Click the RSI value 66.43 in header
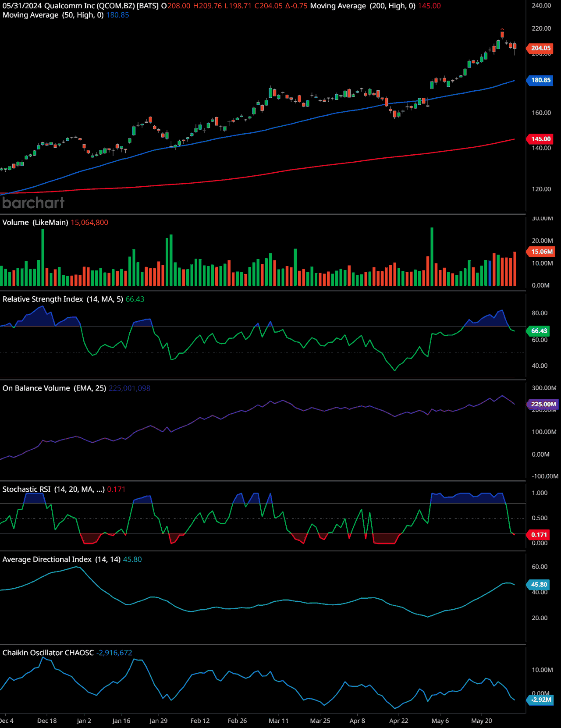 pyautogui.click(x=135, y=299)
